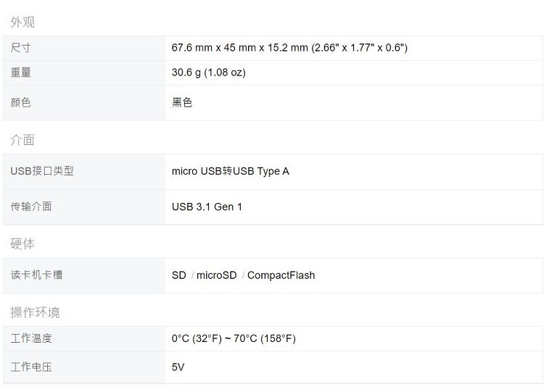Screen dimensions: 544x392
Task: Select the 重量 row label
Action: [21, 72]
